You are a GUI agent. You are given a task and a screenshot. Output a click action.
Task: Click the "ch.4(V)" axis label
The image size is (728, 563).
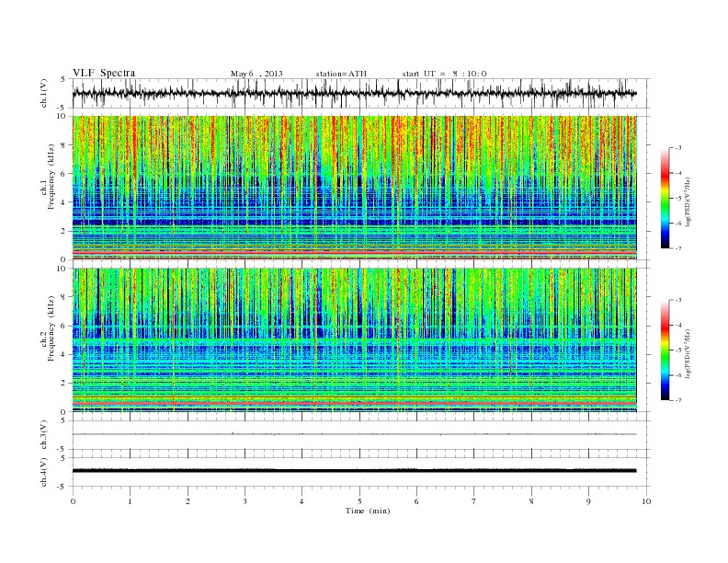pos(43,472)
